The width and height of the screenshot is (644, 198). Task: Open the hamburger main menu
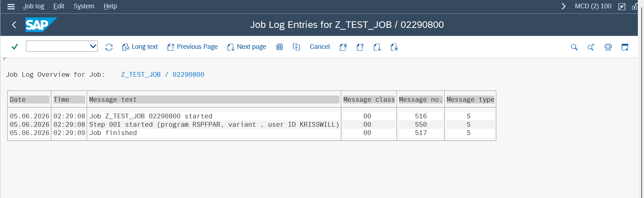tap(11, 7)
